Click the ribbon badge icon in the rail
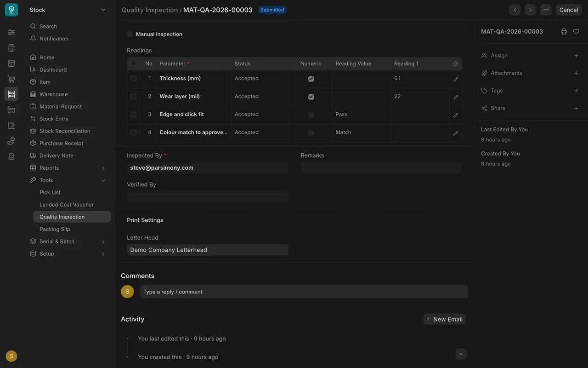 [x=11, y=156]
